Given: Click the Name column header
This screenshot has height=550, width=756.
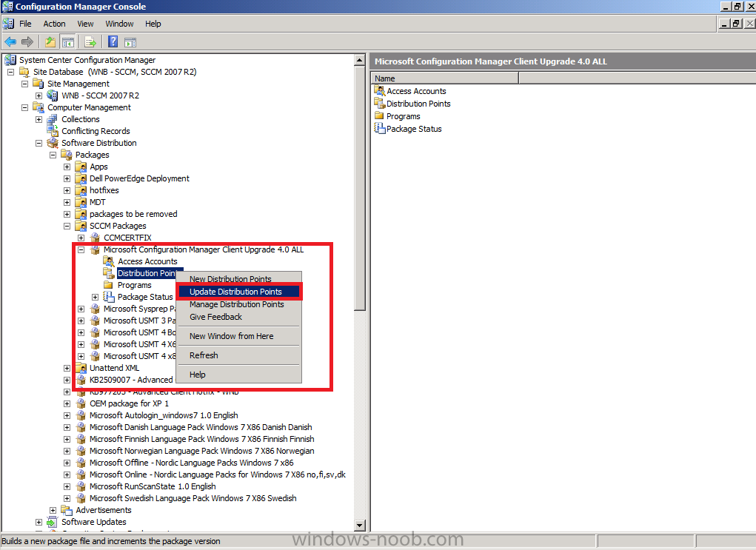Looking at the screenshot, I should 446,78.
